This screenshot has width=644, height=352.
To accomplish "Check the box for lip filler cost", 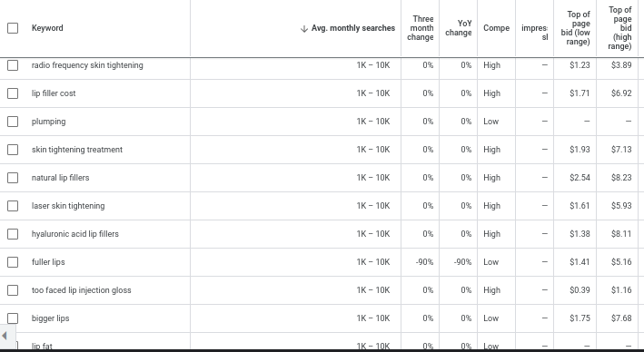I will 13,93.
